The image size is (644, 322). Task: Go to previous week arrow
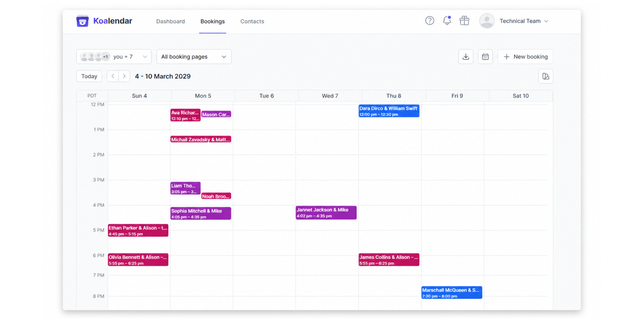[113, 76]
